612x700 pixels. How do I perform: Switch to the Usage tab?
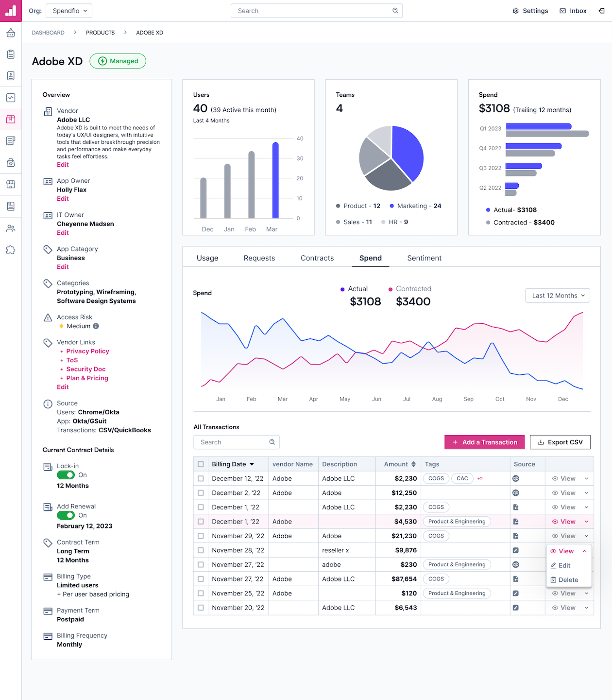click(x=207, y=258)
